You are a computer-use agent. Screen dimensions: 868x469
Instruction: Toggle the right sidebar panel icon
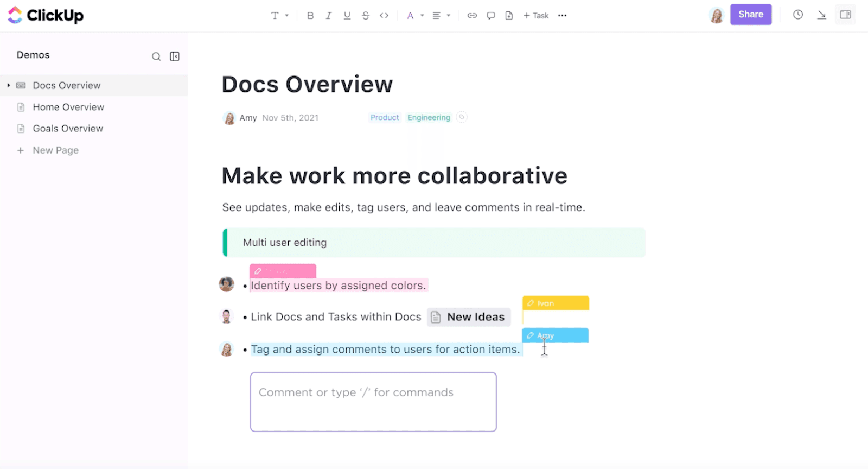[845, 15]
